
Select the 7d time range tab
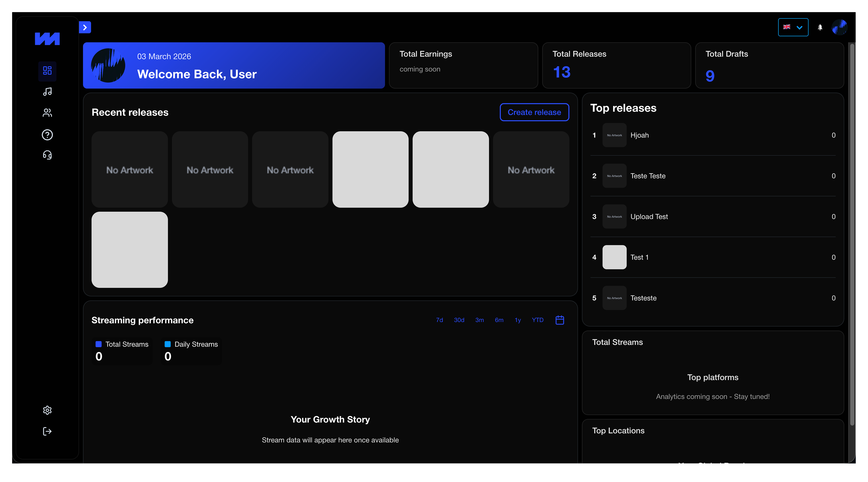(439, 320)
